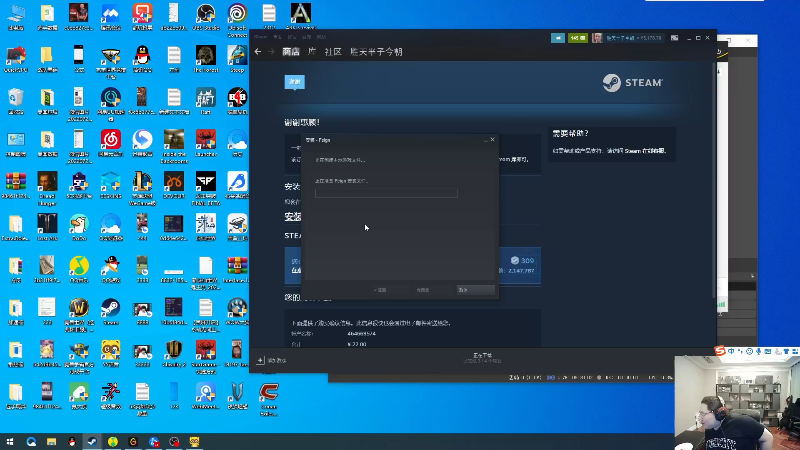Expand the Steam account name dropdown
Viewport: 800px width, 450px height.
point(634,38)
